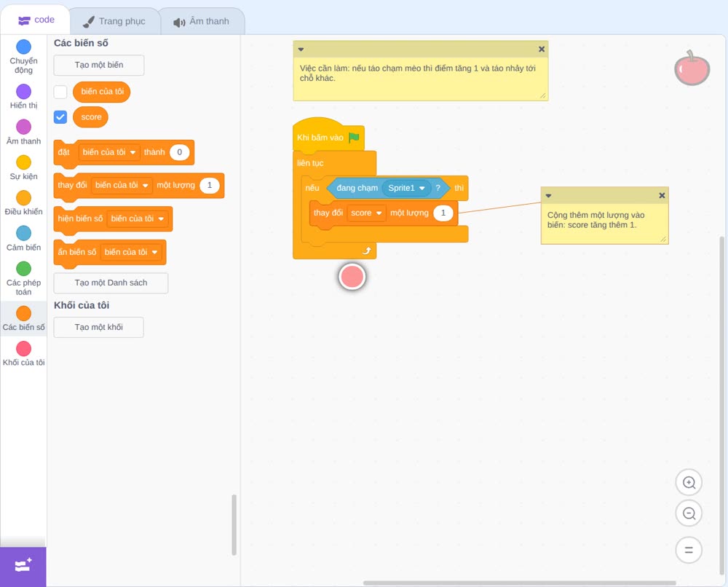Open variable dropdown in 'hiện biến số' block
This screenshot has height=587, width=728.
138,218
